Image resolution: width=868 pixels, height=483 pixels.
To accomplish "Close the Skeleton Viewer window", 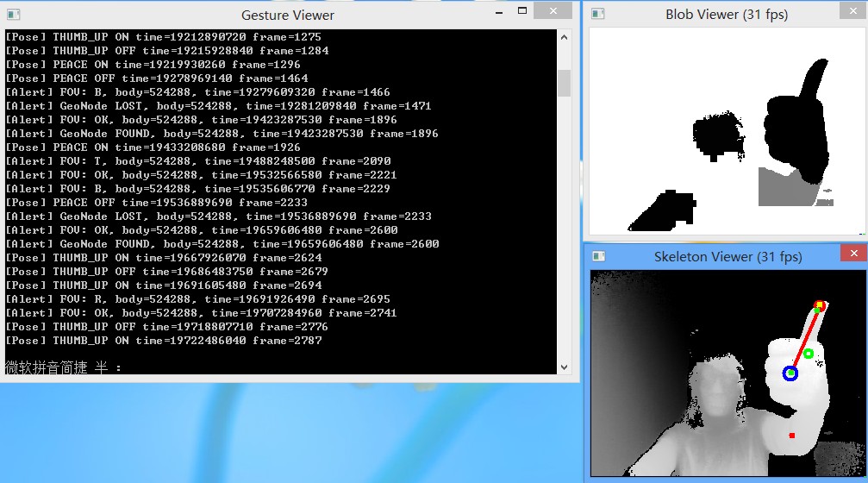I will tap(854, 253).
